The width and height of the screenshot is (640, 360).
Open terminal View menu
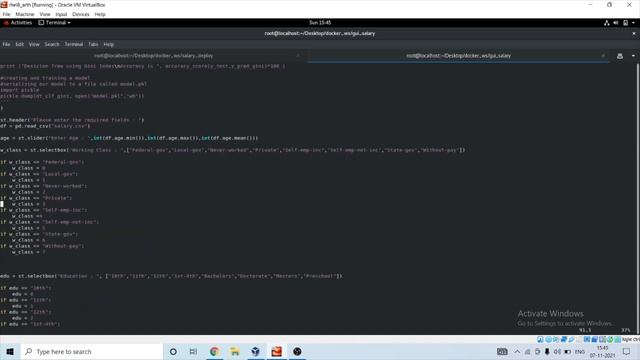click(34, 44)
